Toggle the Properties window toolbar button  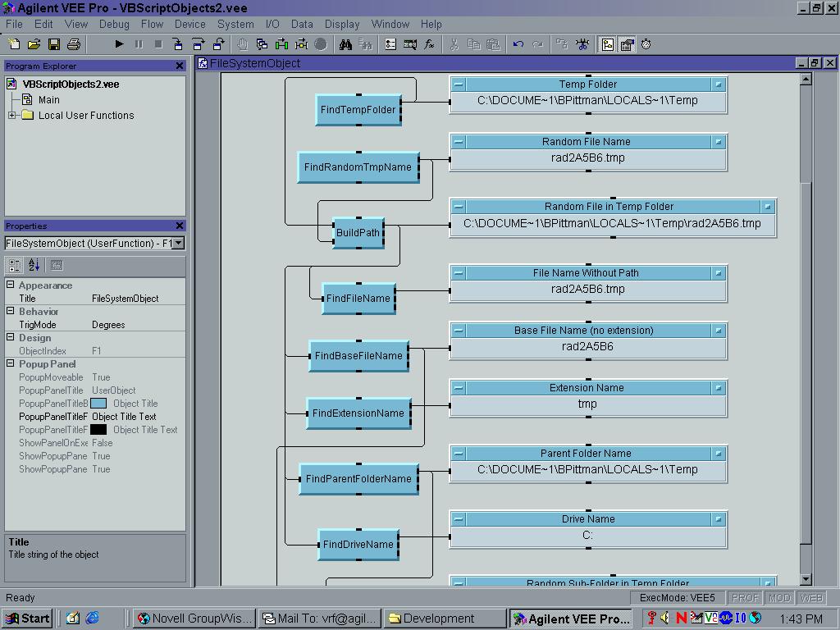[627, 44]
